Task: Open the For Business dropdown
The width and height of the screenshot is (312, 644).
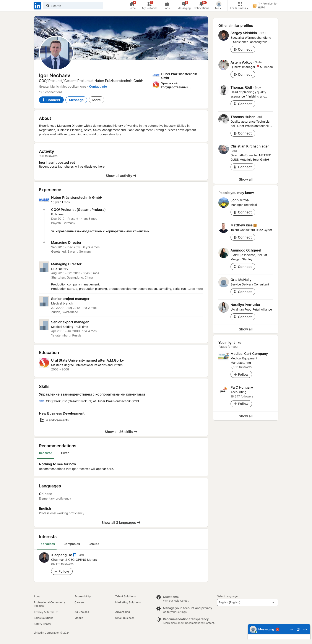Action: pos(239,5)
